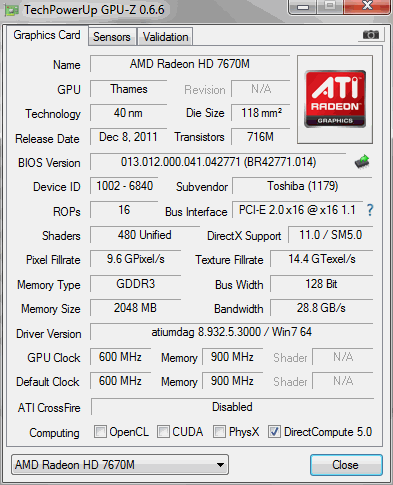Image resolution: width=393 pixels, height=485 pixels.
Task: Check the PhysX checkbox
Action: click(x=219, y=431)
